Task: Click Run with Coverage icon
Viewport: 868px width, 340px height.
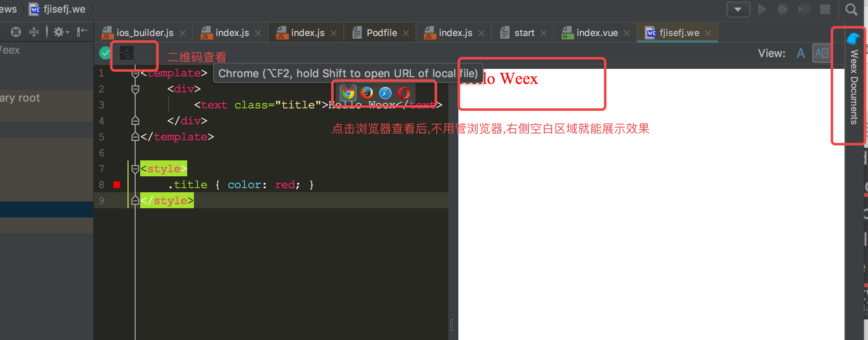Action: pyautogui.click(x=804, y=9)
